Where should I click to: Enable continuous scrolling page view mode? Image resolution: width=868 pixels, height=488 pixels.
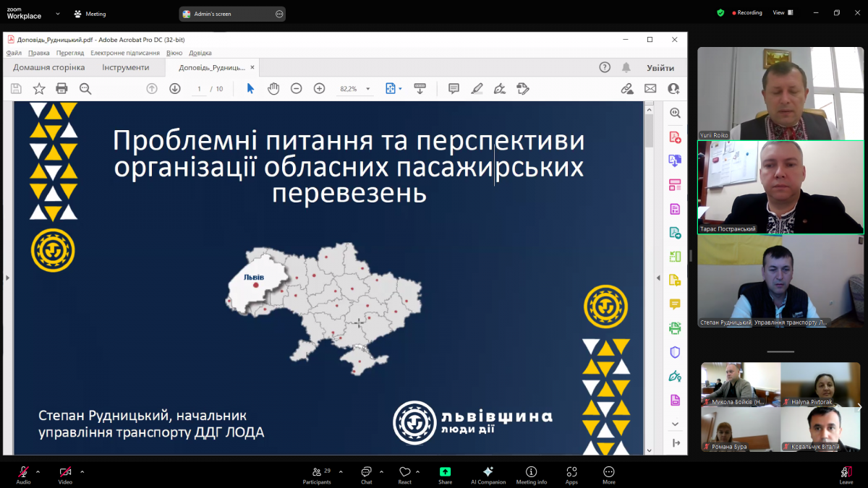(x=420, y=88)
